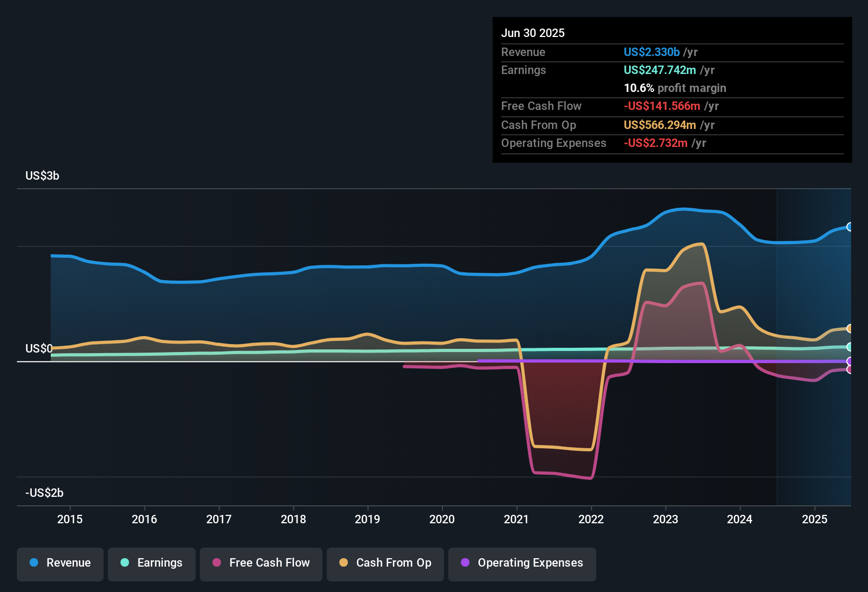Click the Jun 30 2025 tooltip header

[533, 33]
